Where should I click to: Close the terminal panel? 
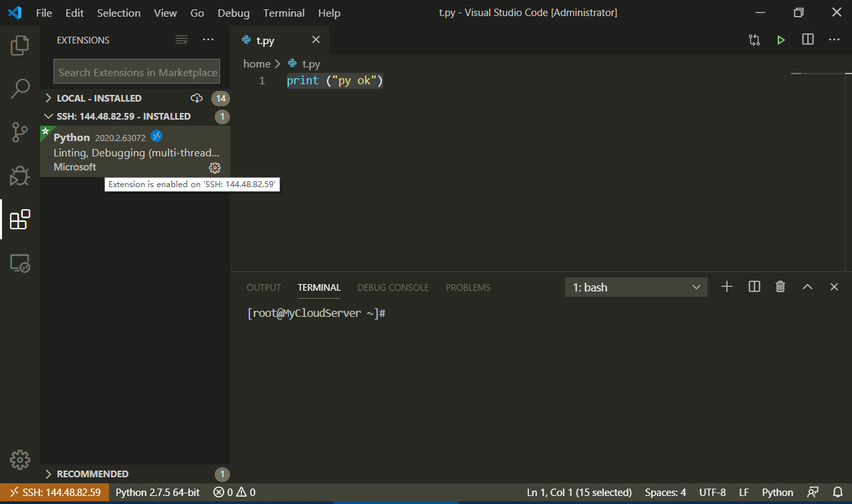(x=834, y=287)
